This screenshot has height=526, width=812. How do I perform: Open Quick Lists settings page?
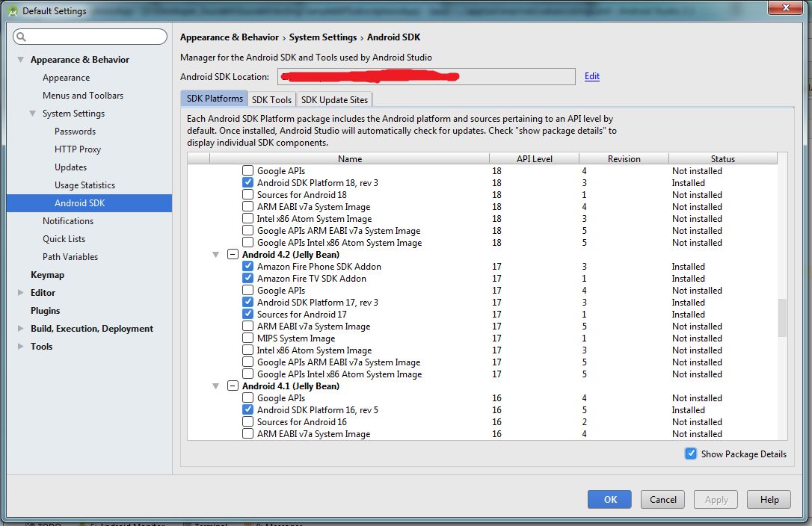click(x=64, y=238)
